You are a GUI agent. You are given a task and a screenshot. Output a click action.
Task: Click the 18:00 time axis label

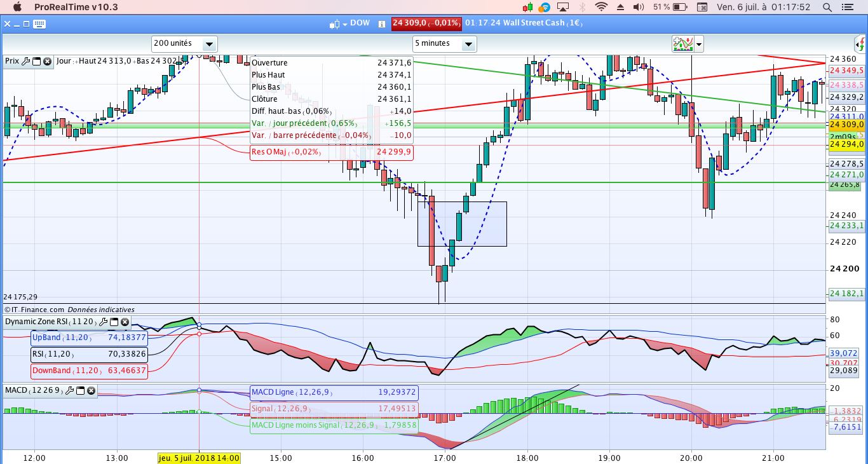pyautogui.click(x=527, y=458)
